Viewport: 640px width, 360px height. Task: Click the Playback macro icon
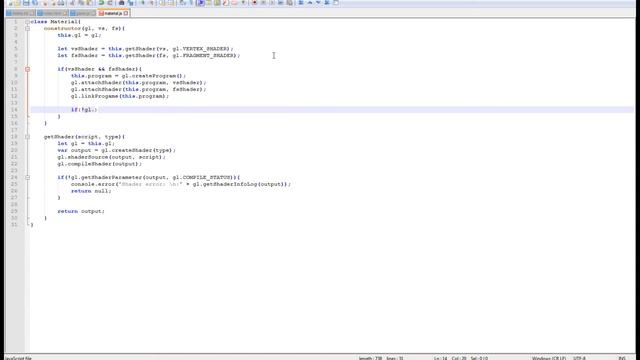[272, 3]
